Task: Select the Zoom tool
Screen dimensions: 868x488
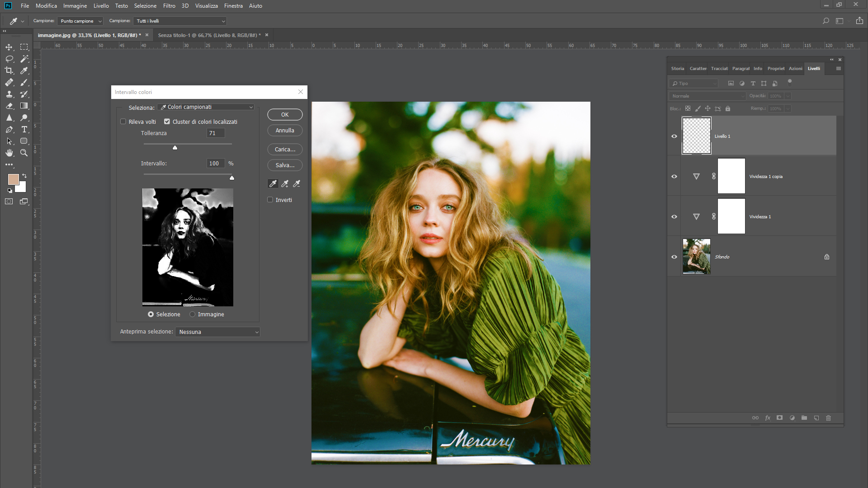Action: (24, 153)
